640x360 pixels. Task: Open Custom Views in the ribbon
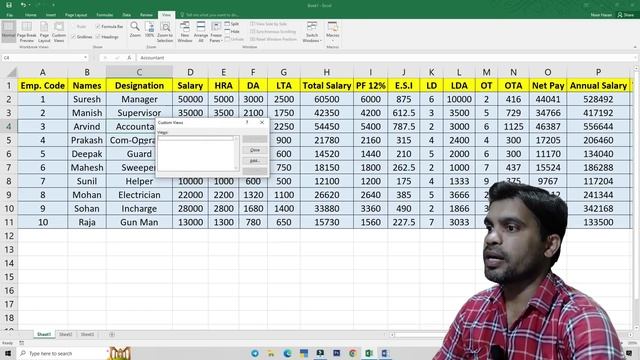point(59,31)
